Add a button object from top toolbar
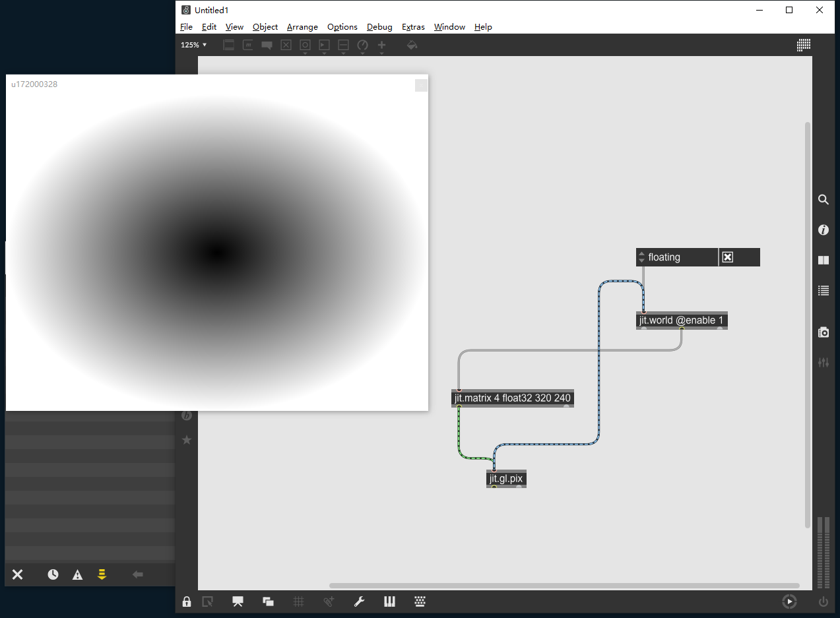Viewport: 840px width, 618px height. point(305,46)
